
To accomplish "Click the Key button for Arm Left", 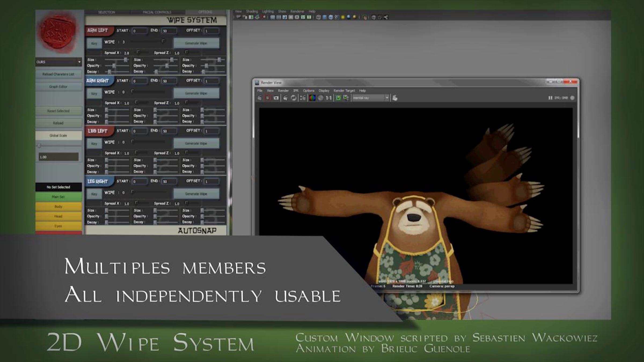I will (94, 43).
